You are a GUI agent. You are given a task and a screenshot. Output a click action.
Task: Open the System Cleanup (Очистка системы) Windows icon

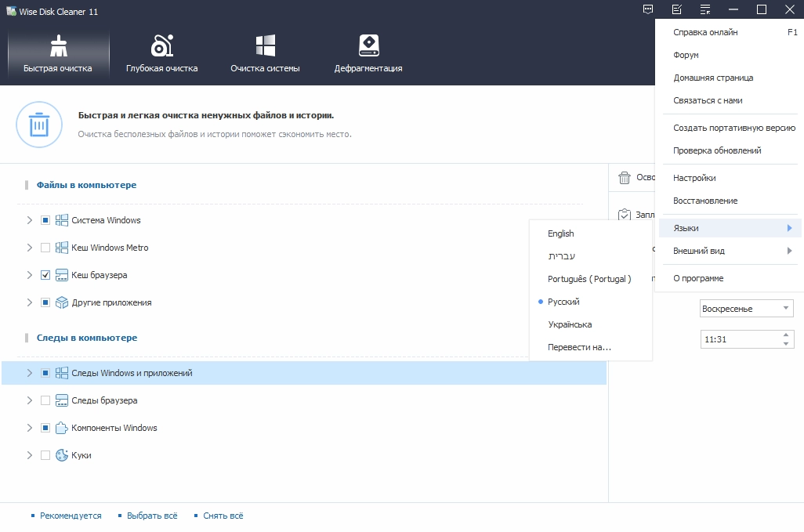coord(265,46)
